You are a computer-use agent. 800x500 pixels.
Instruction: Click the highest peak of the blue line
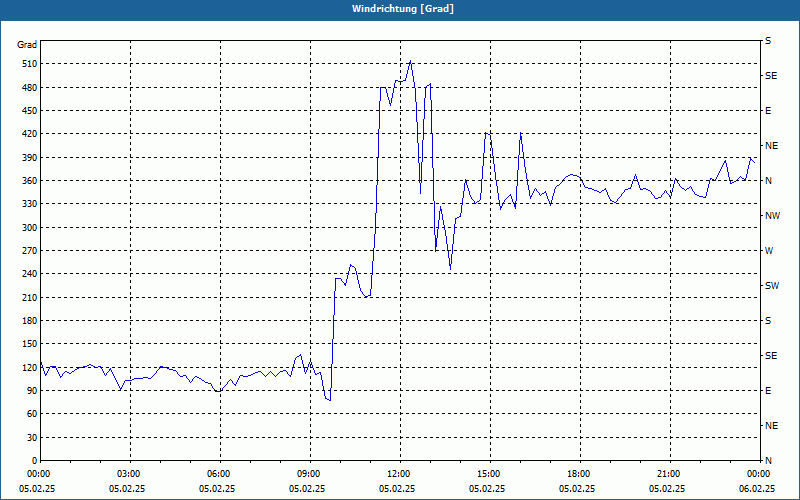[410, 61]
